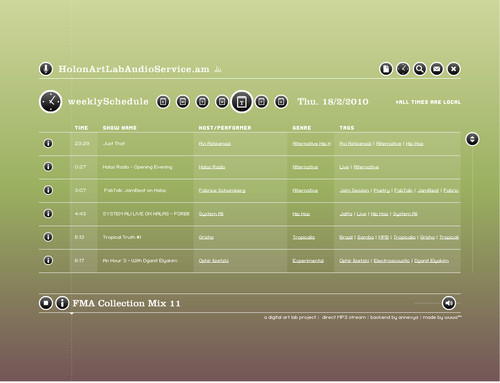The image size is (500, 383).
Task: Stop playback of FMA Collection Mix 11
Action: 46,303
